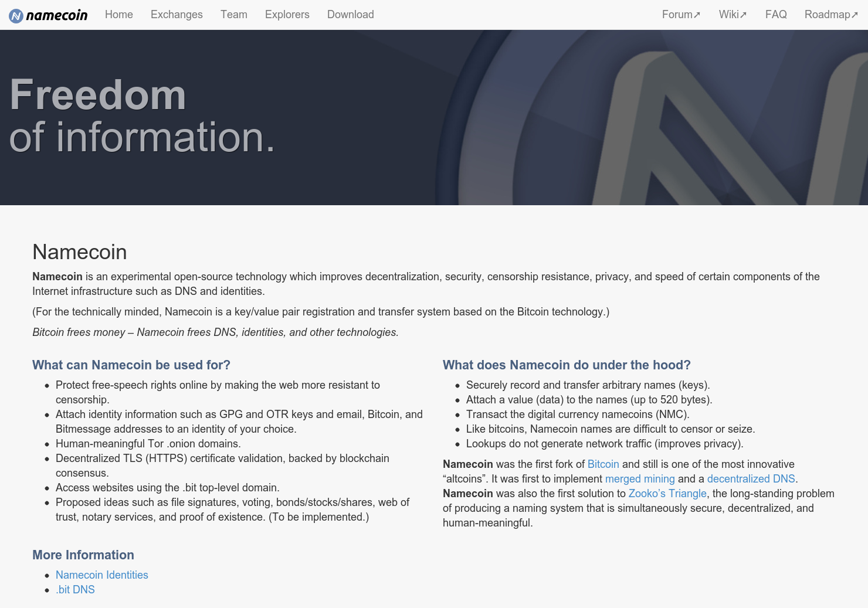Open the .bit DNS link
The width and height of the screenshot is (868, 608).
click(x=75, y=589)
